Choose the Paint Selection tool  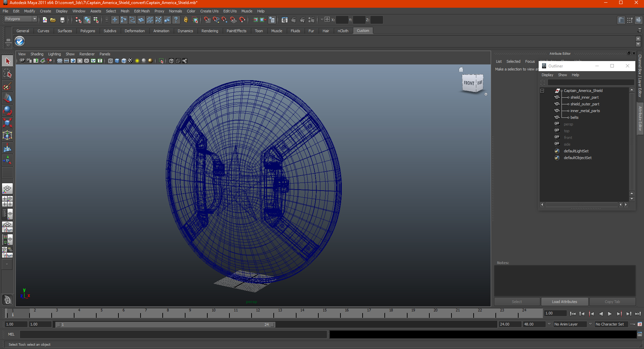[7, 86]
